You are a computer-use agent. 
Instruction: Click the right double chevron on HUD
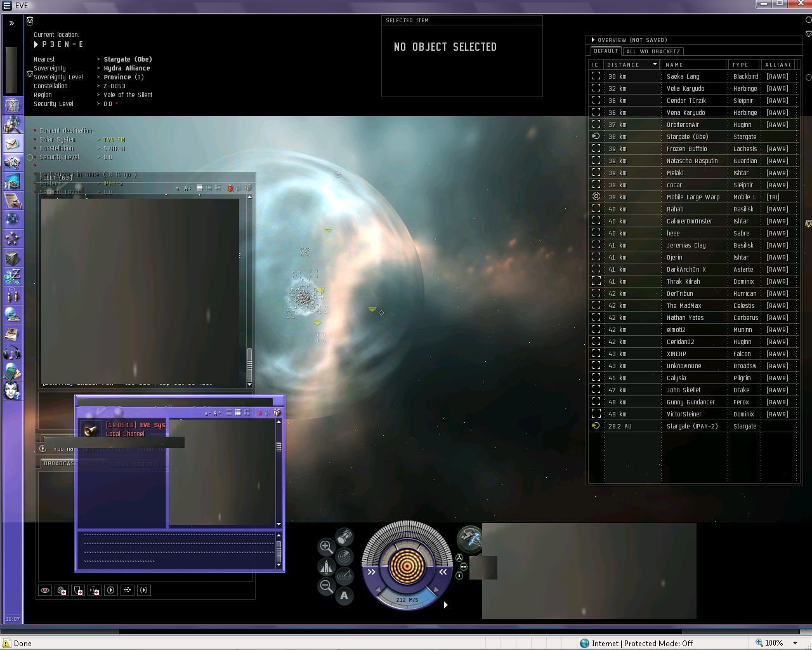[x=443, y=572]
